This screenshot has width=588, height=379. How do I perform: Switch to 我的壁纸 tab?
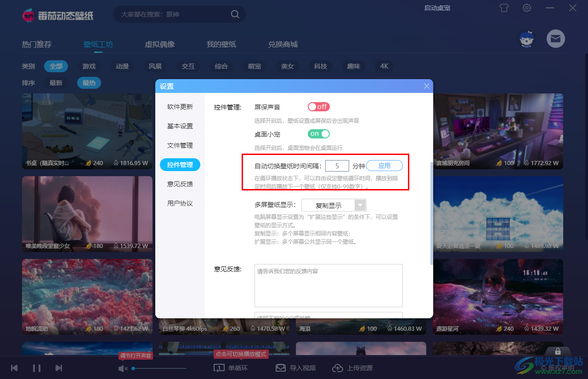pos(221,45)
